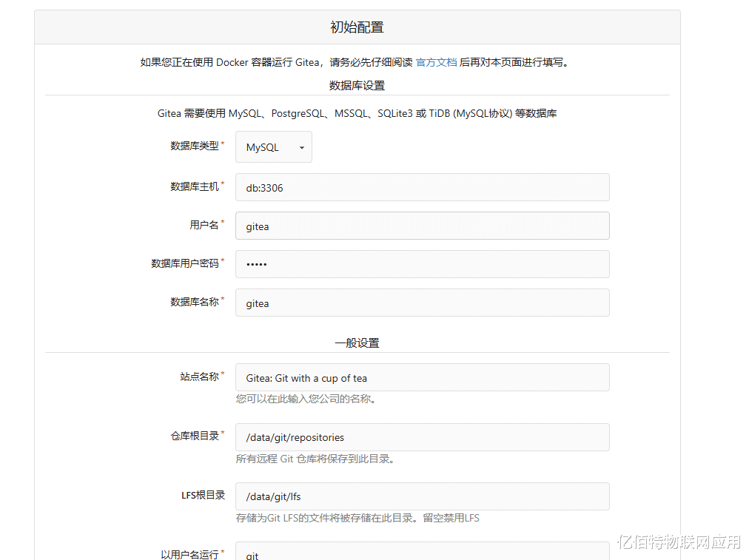Click the 数据库设置 section heading

[x=357, y=86]
